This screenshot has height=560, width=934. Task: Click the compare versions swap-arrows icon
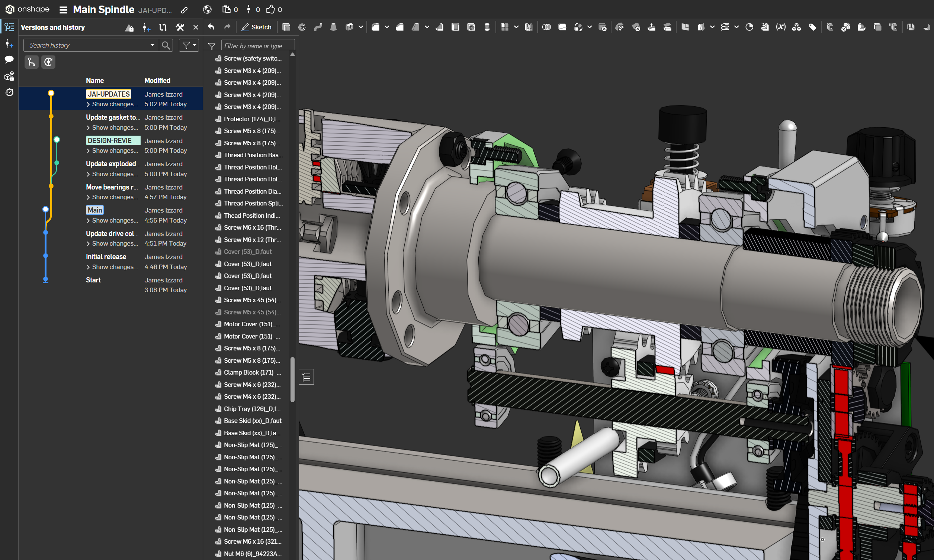[163, 27]
